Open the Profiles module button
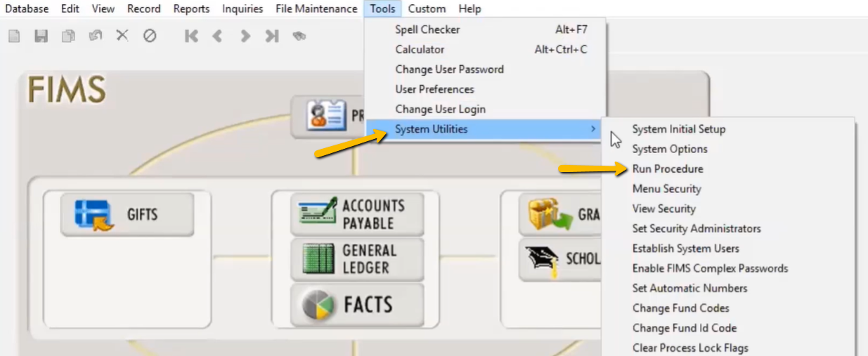This screenshot has height=356, width=868. (329, 115)
